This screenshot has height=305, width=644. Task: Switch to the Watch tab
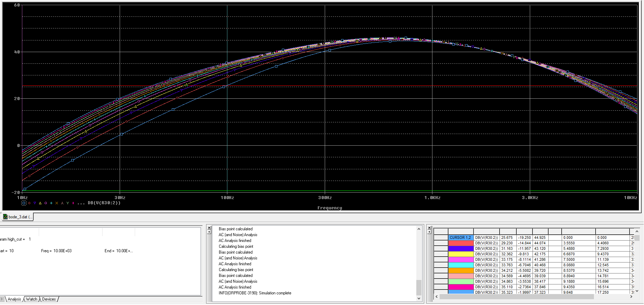pyautogui.click(x=32, y=299)
